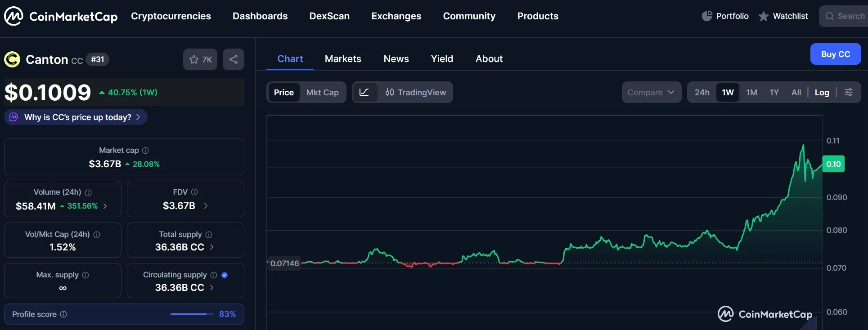Expand Volume (24h) details chevron

105,206
